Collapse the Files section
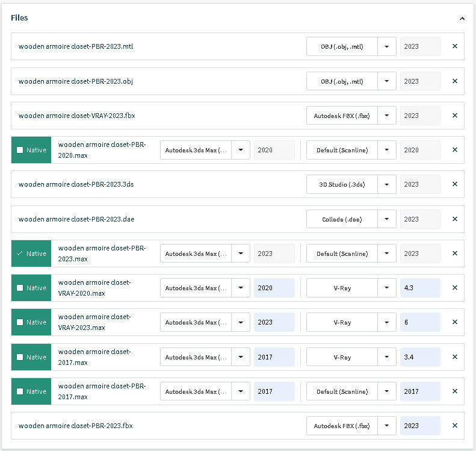The image size is (476, 451). [462, 19]
